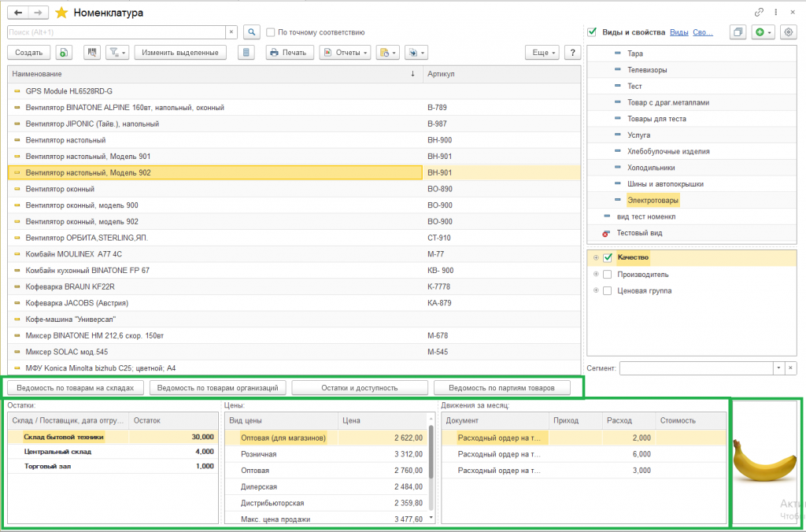The height and width of the screenshot is (532, 806).
Task: Expand the Еще dropdown menu
Action: (x=542, y=53)
